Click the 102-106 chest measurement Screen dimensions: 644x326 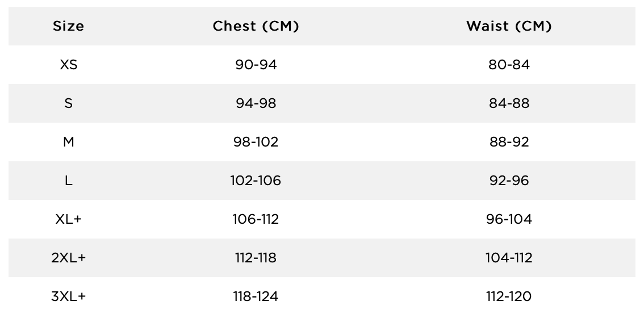pos(256,181)
